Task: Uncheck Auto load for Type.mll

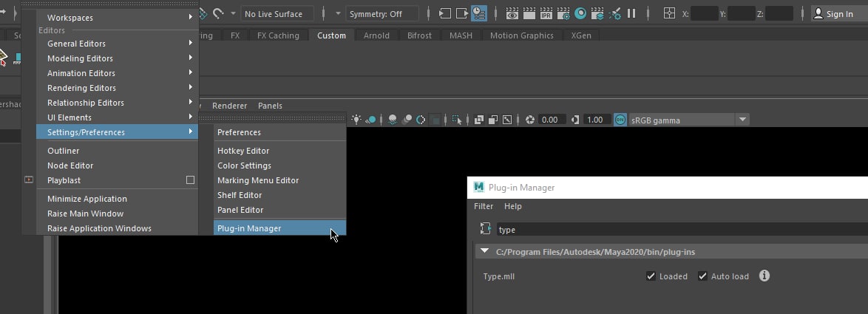Action: (x=702, y=276)
